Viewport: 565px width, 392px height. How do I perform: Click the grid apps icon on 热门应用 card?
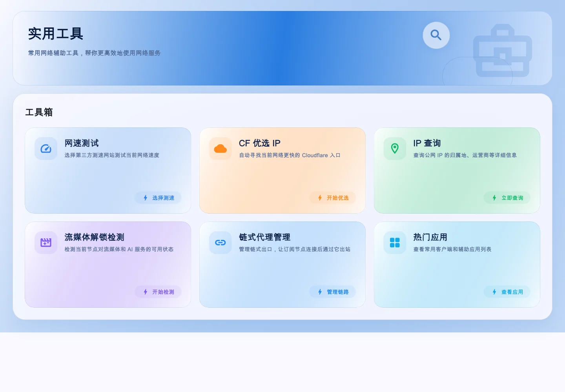tap(395, 243)
